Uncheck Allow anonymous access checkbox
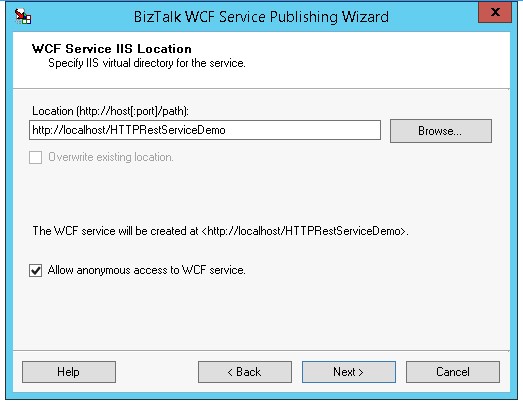The image size is (523, 403). click(35, 270)
